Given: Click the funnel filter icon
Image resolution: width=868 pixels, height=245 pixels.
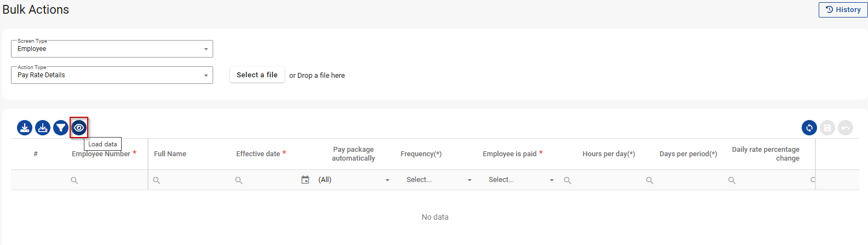Looking at the screenshot, I should [x=61, y=128].
